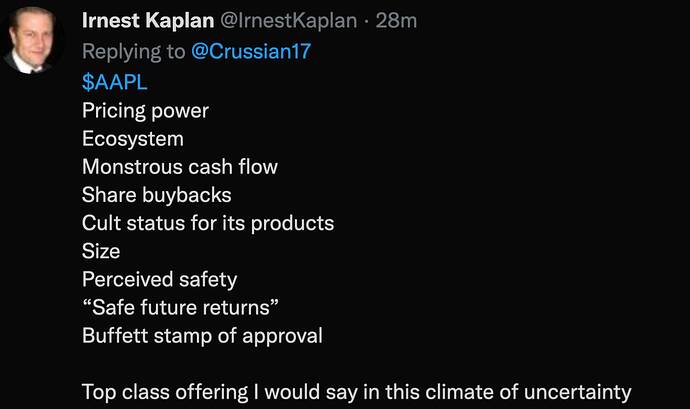690x409 pixels.
Task: Click the "Buffett stamp of approval" line
Action: tap(202, 335)
